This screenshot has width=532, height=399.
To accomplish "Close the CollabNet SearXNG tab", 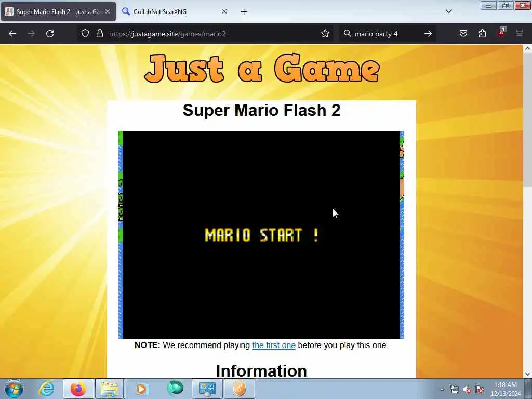I will click(x=224, y=11).
